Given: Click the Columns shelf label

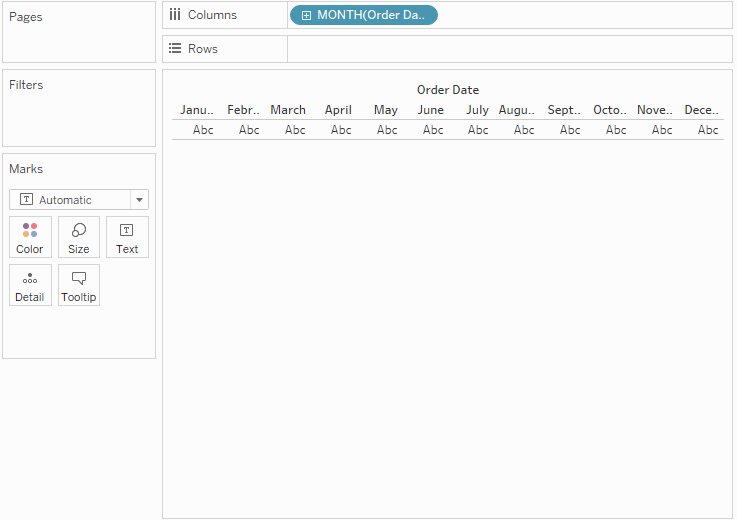Looking at the screenshot, I should point(212,15).
